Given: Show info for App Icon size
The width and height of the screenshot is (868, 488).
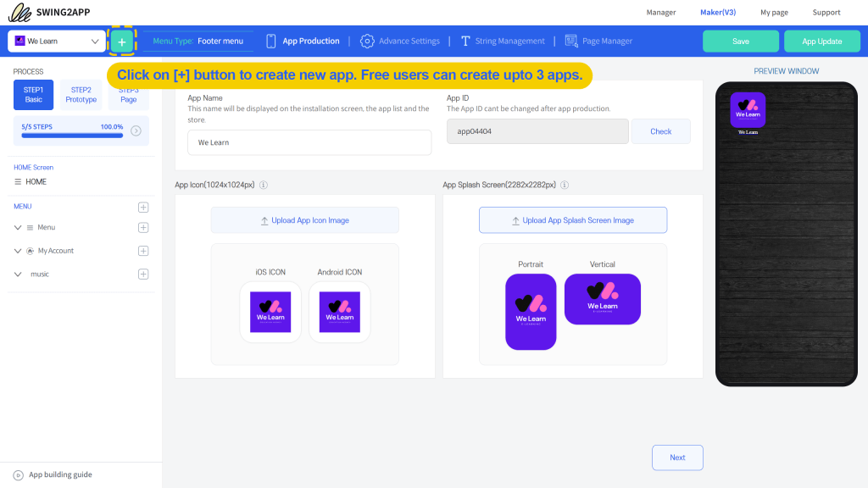Looking at the screenshot, I should (x=264, y=185).
